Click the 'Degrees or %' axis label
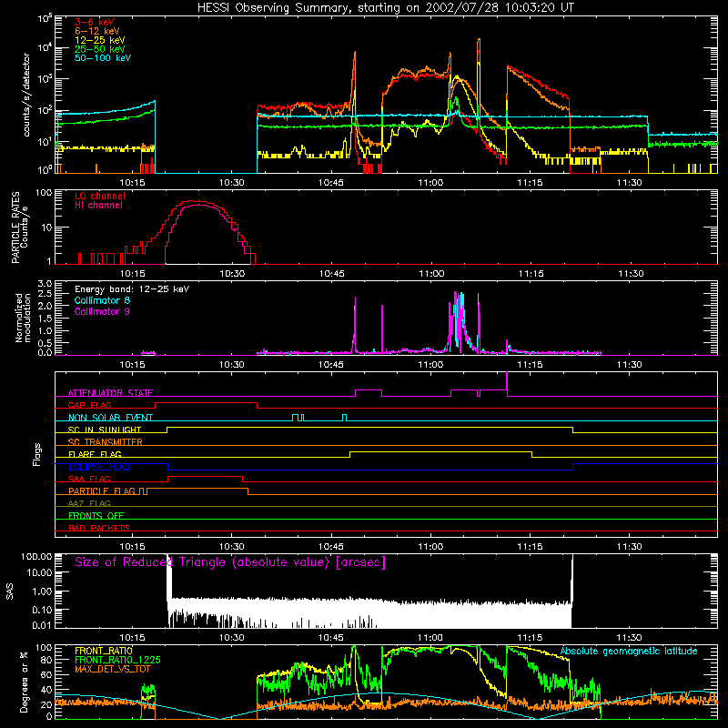 pos(24,682)
